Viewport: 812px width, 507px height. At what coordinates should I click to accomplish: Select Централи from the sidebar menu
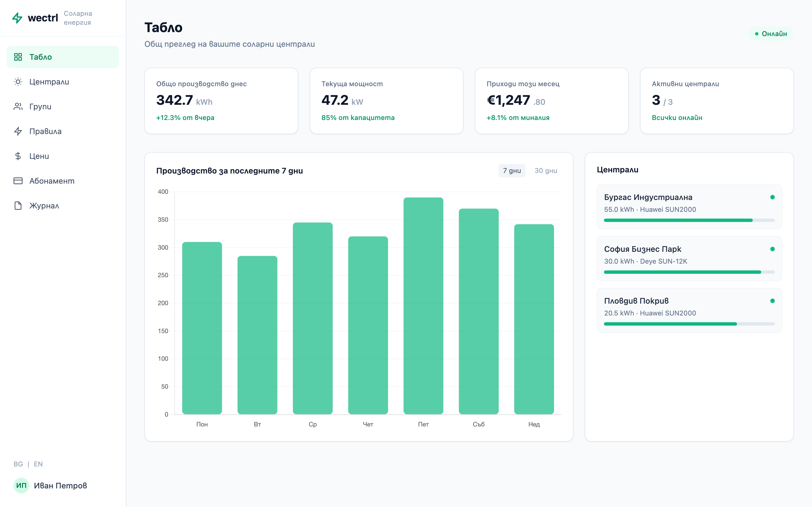coord(49,81)
